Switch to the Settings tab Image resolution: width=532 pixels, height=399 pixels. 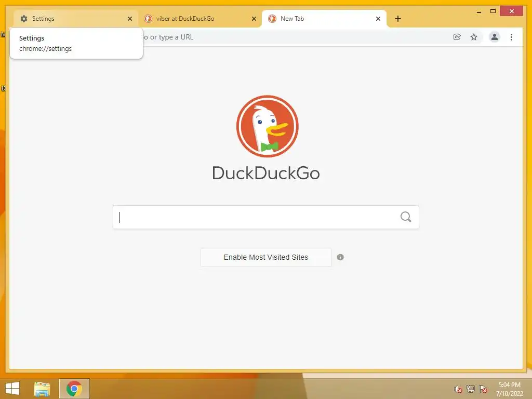(x=75, y=19)
